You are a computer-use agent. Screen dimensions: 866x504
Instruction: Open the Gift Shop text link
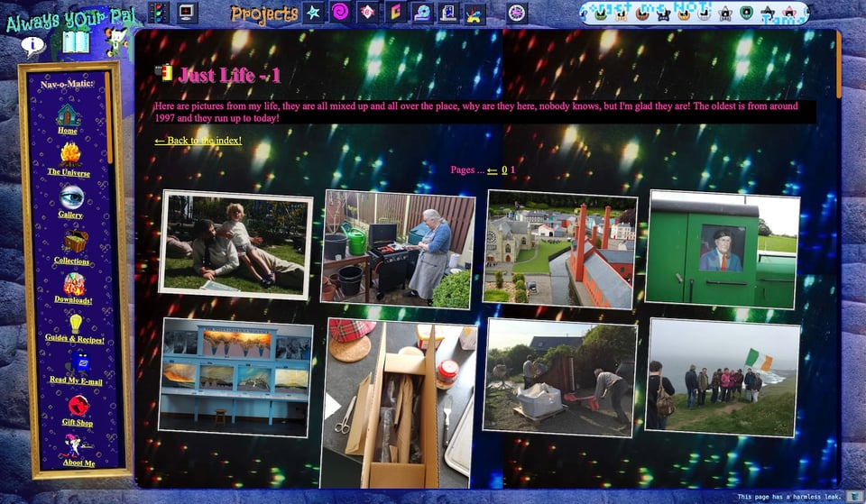[78, 422]
